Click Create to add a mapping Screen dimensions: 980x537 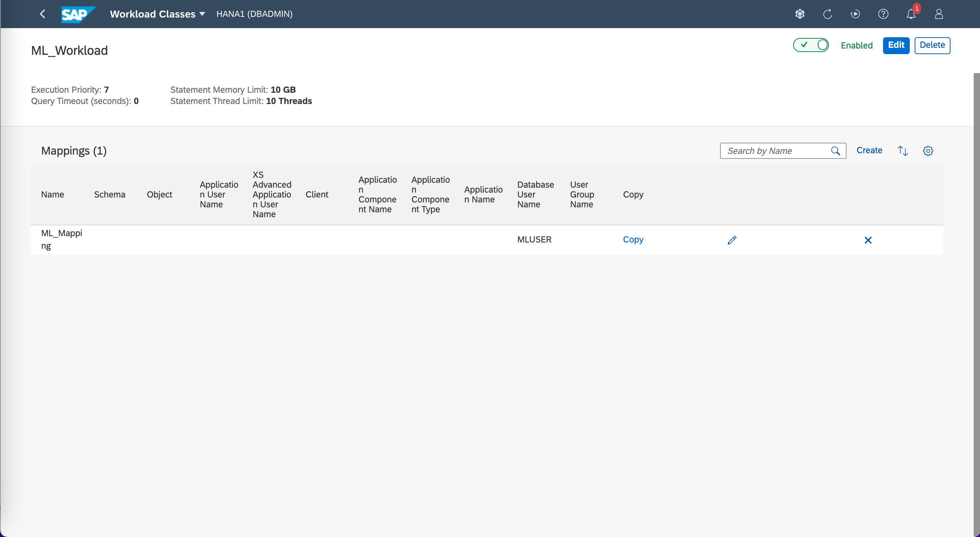coord(869,150)
